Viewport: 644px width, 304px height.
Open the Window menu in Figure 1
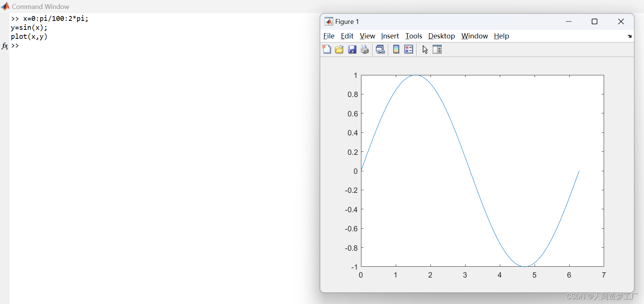(475, 36)
